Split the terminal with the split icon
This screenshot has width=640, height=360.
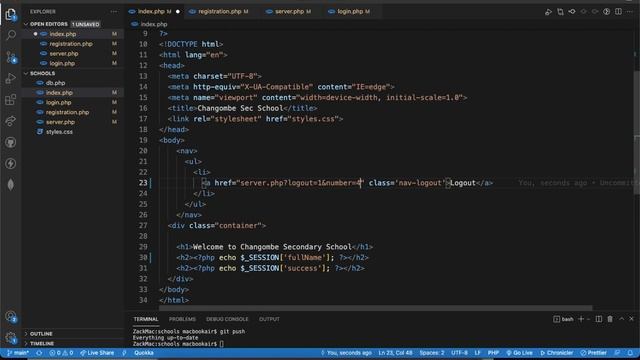[x=598, y=319]
